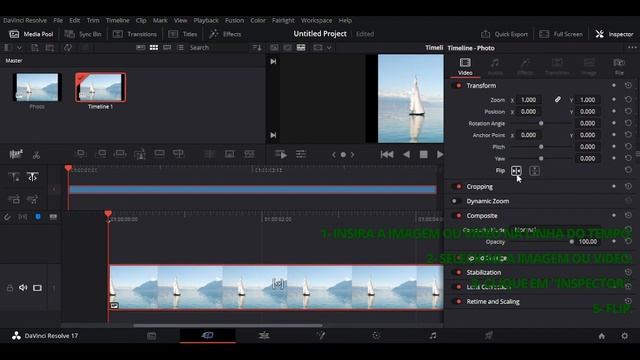The height and width of the screenshot is (360, 640).
Task: Mute the video track audio speaker
Action: point(23,288)
